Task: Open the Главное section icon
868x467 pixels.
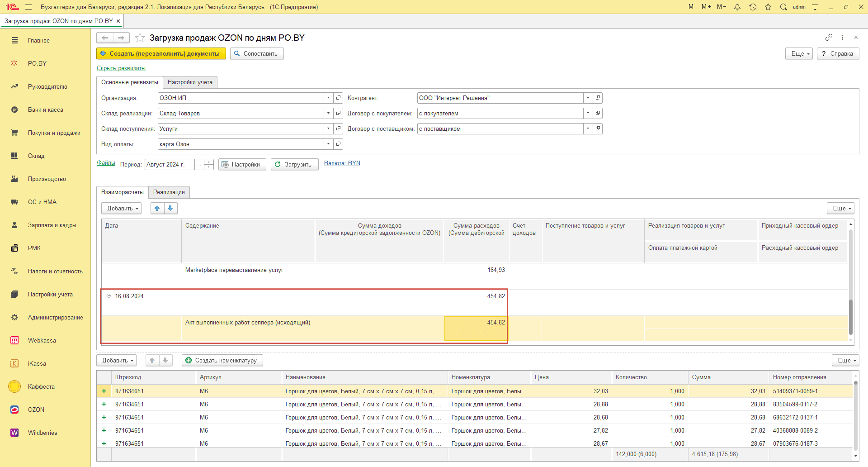Action: pyautogui.click(x=14, y=41)
